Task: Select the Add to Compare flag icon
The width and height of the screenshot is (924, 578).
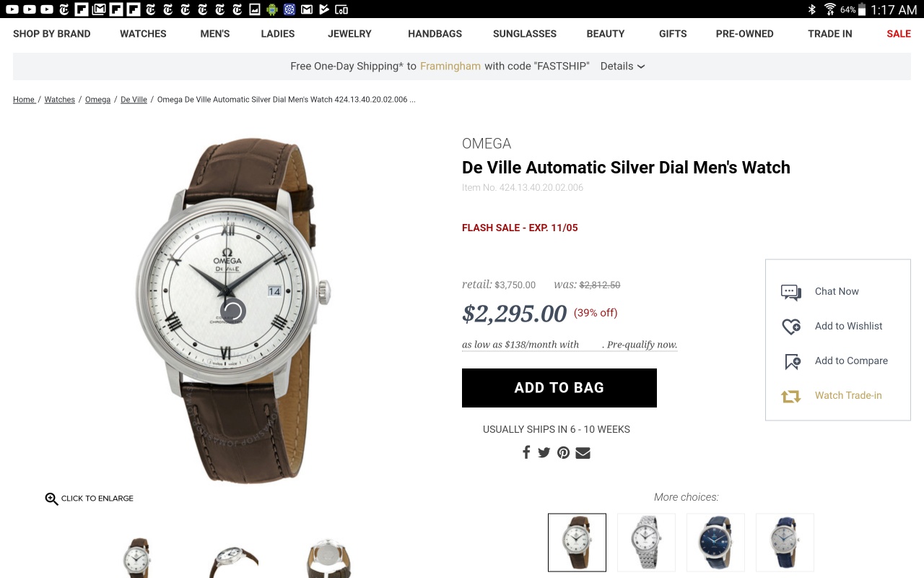Action: tap(793, 361)
